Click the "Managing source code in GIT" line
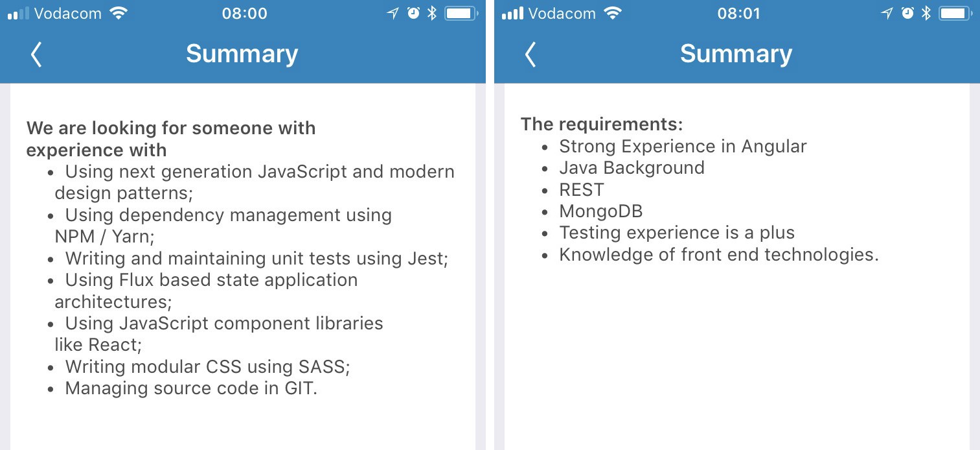 coord(191,388)
